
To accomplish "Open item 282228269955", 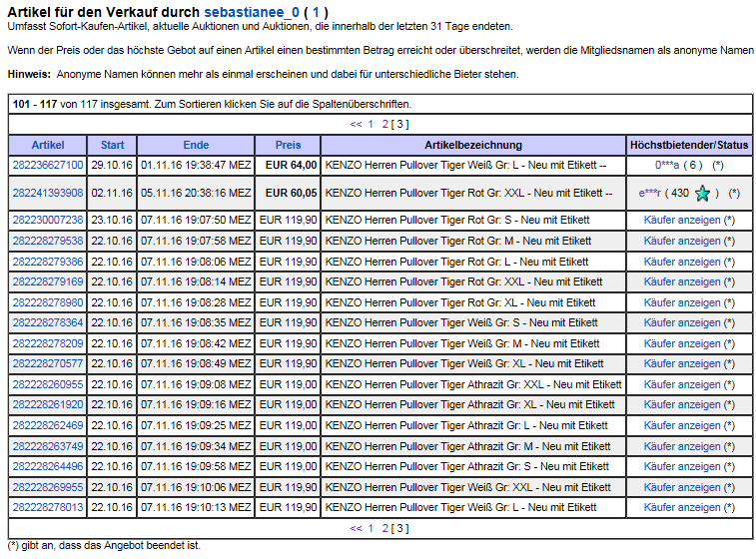I will 48,488.
